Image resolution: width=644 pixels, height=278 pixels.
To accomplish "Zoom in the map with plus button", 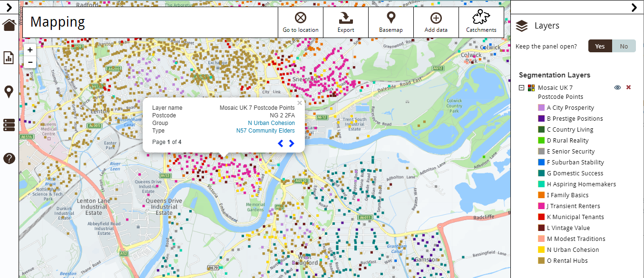I will (x=30, y=50).
